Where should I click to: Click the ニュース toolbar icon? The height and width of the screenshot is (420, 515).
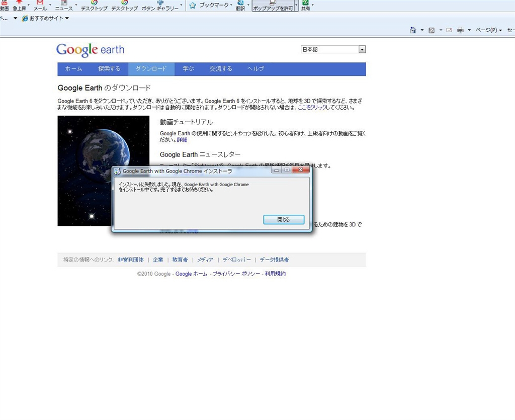[64, 3]
